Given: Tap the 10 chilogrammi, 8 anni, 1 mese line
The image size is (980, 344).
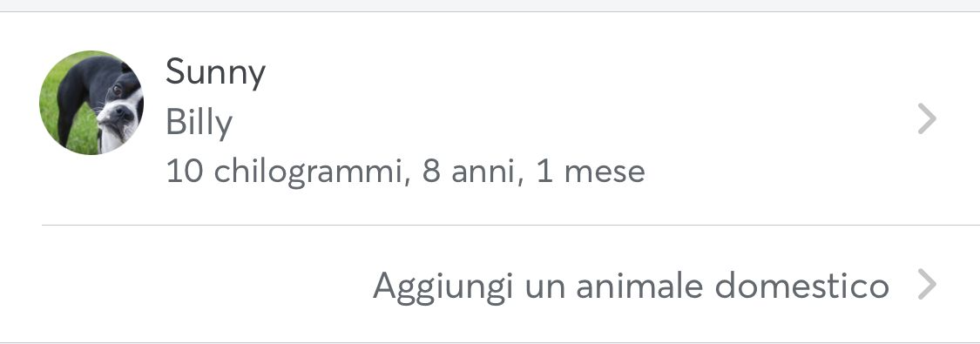Looking at the screenshot, I should (x=405, y=172).
